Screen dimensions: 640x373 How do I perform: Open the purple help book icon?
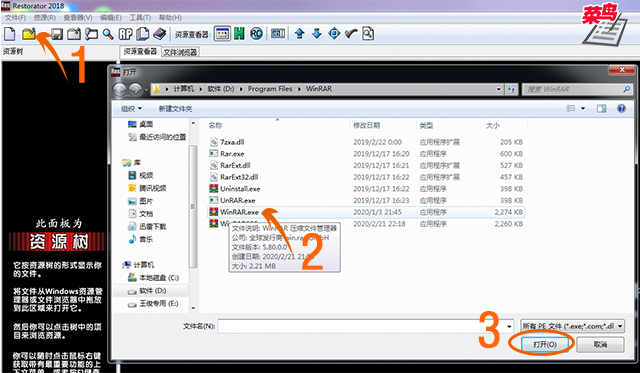pos(160,34)
